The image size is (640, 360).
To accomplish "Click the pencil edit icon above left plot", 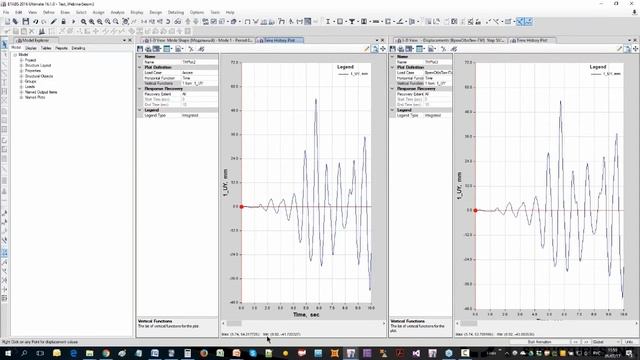I will (367, 49).
